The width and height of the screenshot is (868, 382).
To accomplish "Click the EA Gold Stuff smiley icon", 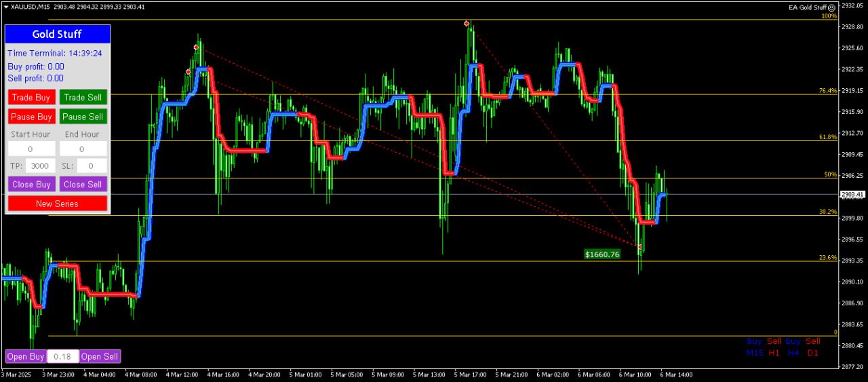I will click(831, 7).
